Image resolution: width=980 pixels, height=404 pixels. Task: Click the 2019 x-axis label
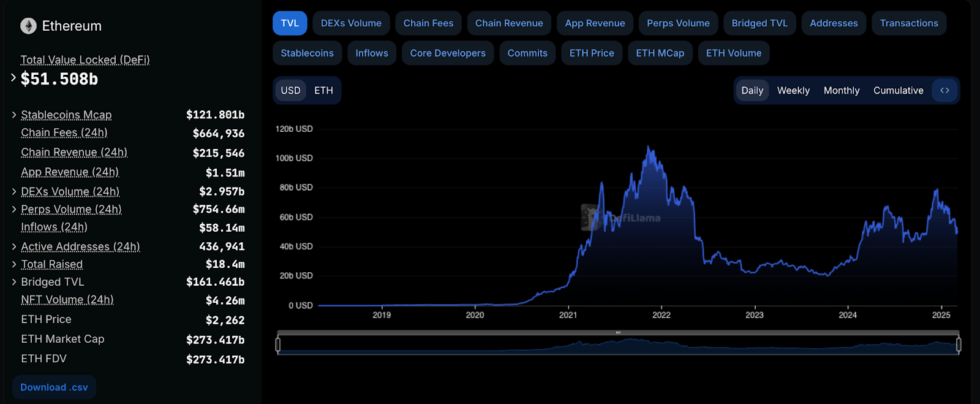tap(382, 315)
